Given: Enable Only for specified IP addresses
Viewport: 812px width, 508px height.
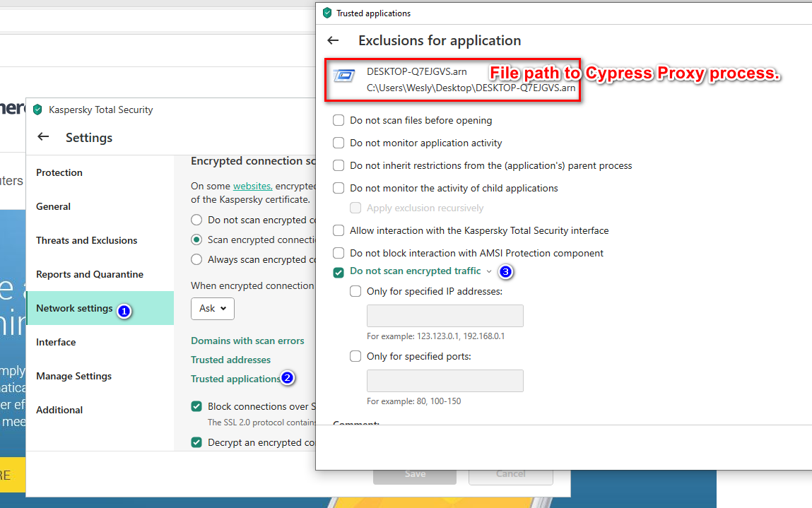Looking at the screenshot, I should point(355,292).
